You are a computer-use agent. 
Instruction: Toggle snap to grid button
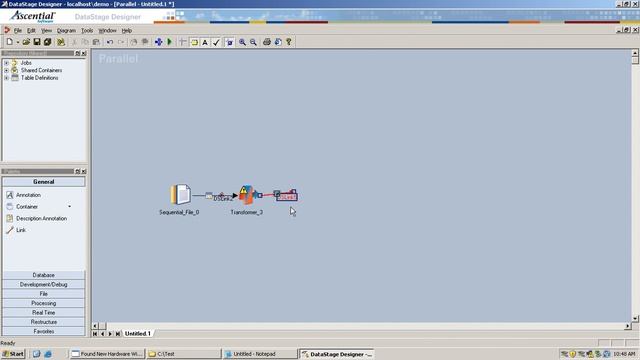(229, 42)
